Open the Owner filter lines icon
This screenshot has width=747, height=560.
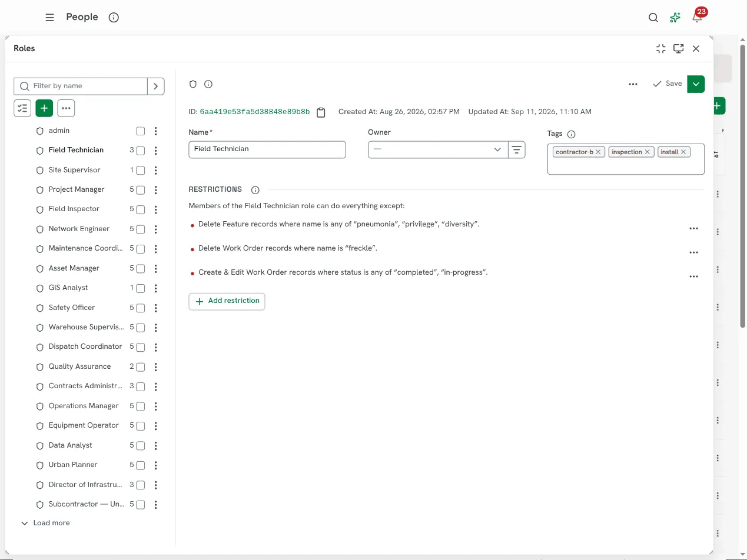[x=516, y=150]
